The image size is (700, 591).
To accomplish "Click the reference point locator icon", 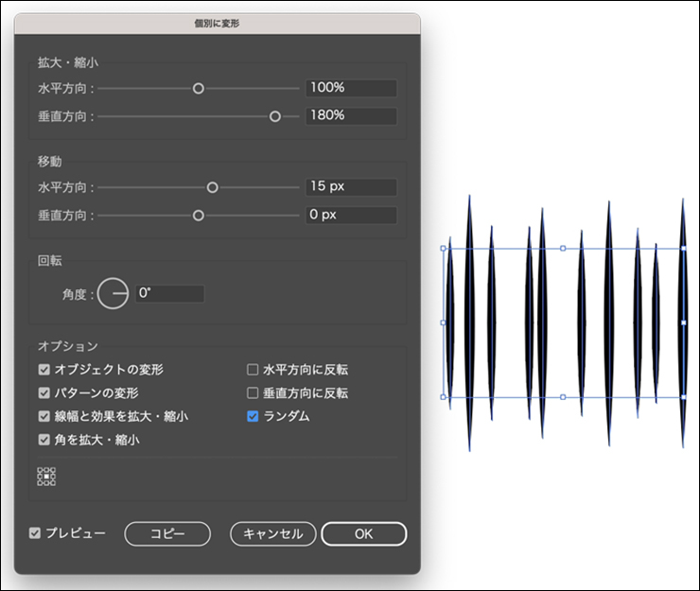I will coord(45,477).
